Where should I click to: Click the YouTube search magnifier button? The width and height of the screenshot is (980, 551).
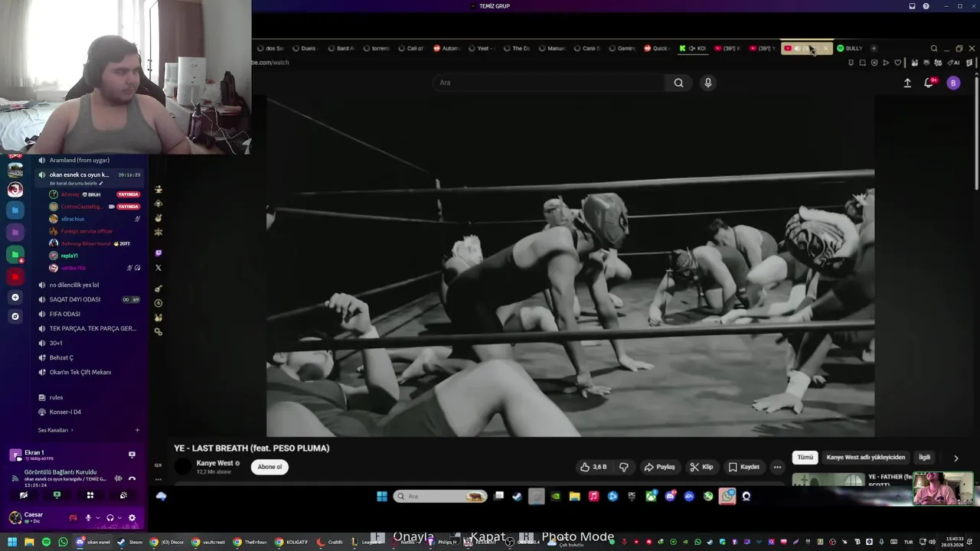tap(678, 83)
